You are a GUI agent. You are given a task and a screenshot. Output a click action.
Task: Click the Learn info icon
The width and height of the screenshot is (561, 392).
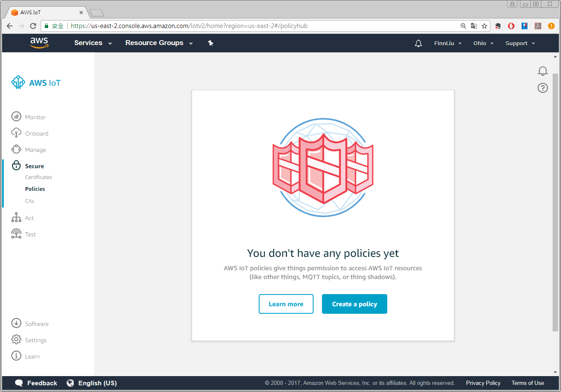(x=16, y=356)
